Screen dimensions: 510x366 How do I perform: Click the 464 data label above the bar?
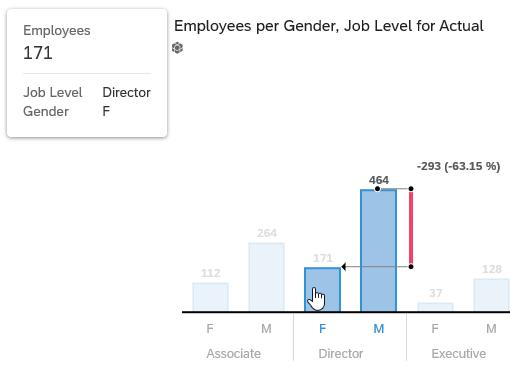point(379,180)
